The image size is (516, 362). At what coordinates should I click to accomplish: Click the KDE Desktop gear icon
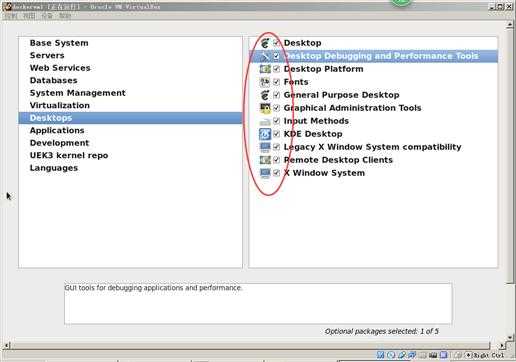(265, 134)
